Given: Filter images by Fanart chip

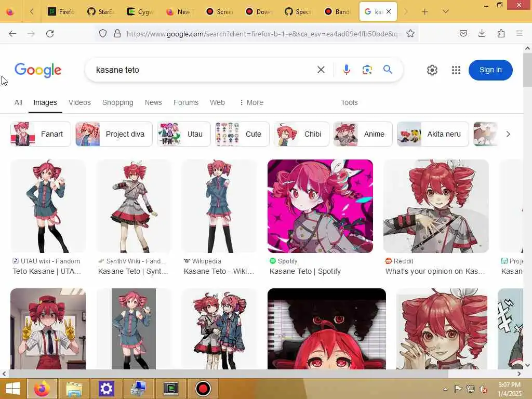Looking at the screenshot, I should (x=41, y=134).
